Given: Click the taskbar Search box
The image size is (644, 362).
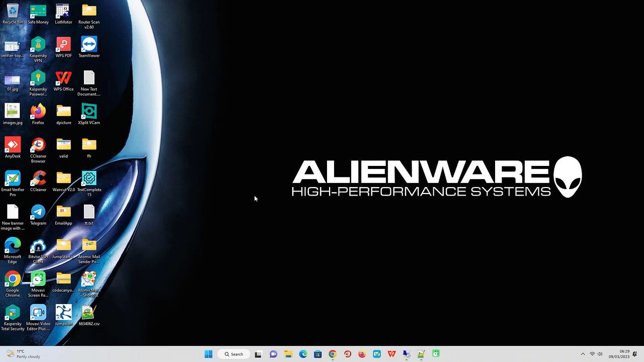Looking at the screenshot, I should tap(234, 354).
